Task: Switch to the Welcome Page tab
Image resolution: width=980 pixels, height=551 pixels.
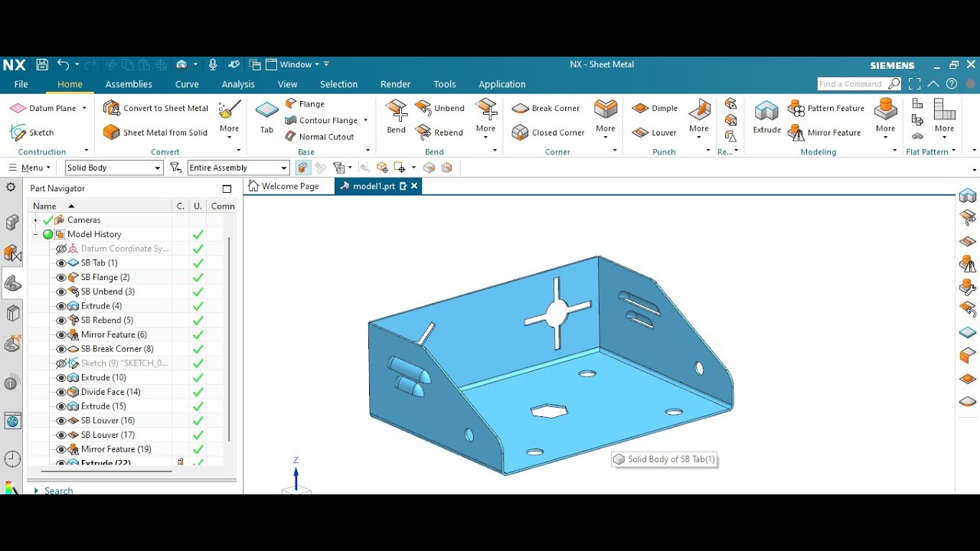Action: click(x=284, y=186)
